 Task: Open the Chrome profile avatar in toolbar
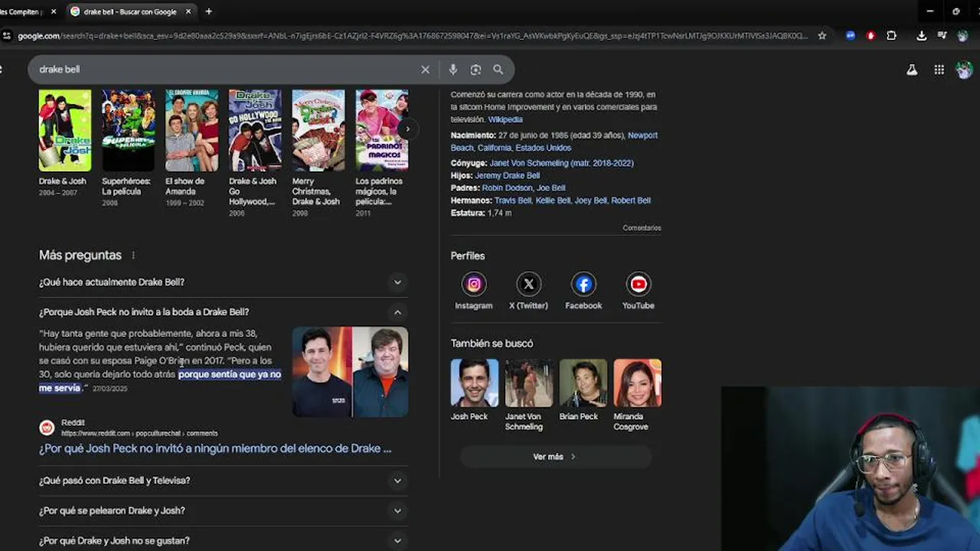965,35
